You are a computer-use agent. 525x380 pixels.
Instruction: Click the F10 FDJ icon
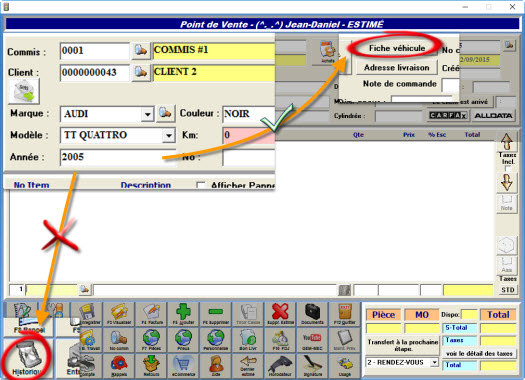[280, 340]
